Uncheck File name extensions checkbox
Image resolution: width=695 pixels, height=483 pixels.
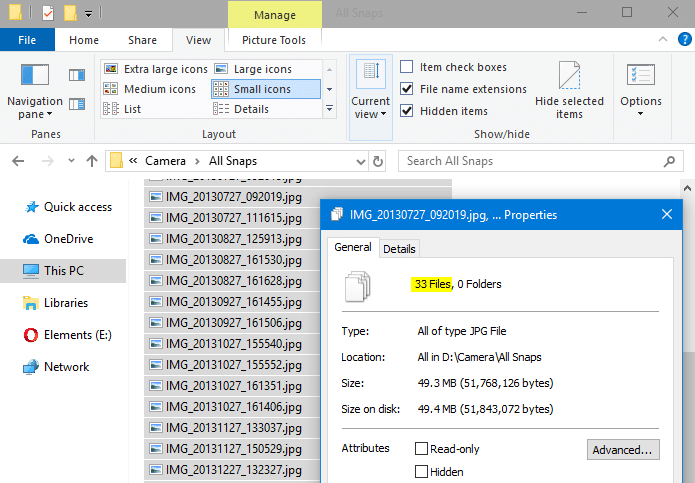(407, 89)
